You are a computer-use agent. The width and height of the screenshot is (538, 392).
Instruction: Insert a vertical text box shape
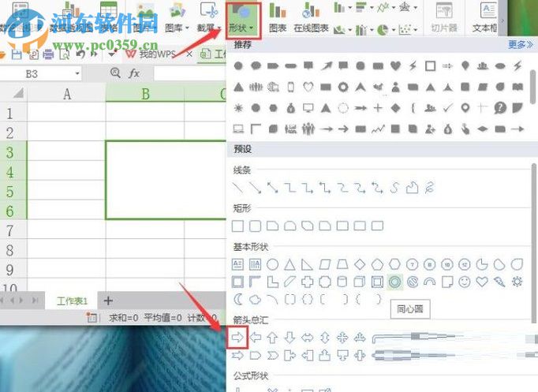coord(255,264)
